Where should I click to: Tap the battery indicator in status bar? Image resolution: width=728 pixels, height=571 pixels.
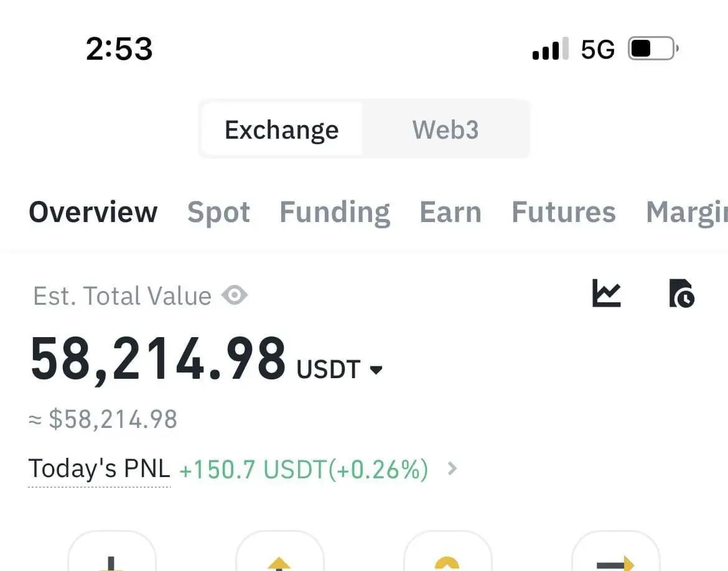tap(653, 49)
